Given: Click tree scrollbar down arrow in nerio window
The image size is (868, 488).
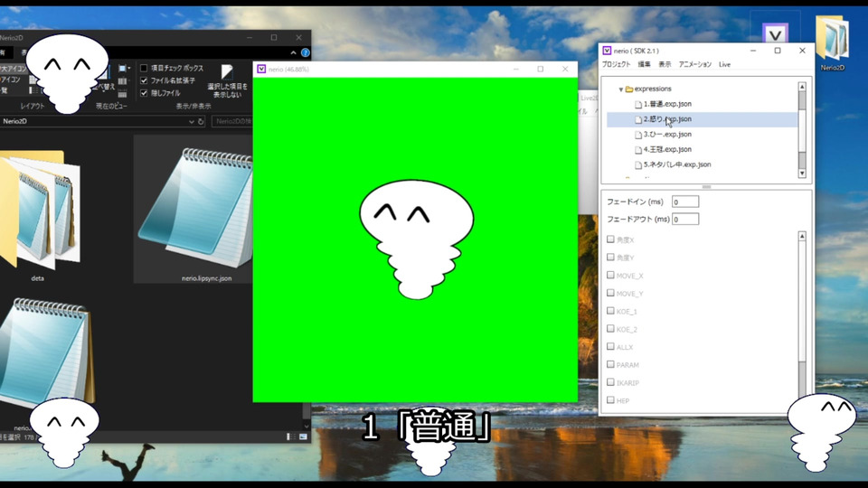Looking at the screenshot, I should 802,174.
